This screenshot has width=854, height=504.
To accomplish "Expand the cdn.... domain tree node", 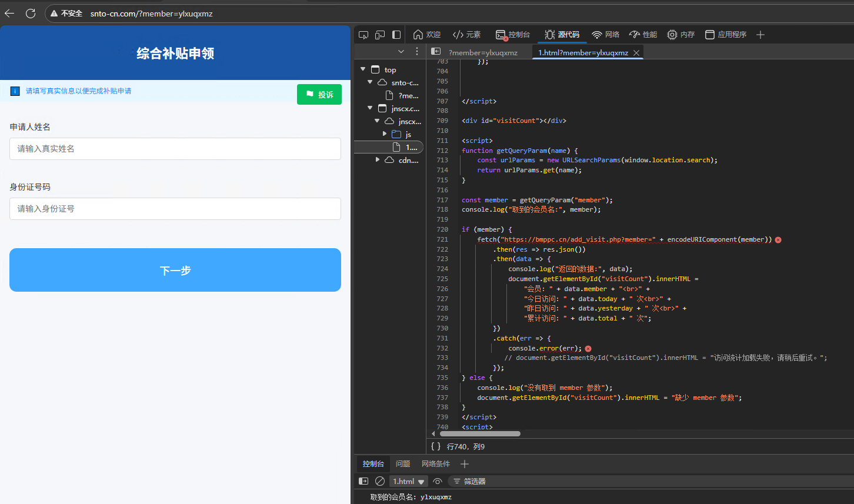I will tap(377, 160).
